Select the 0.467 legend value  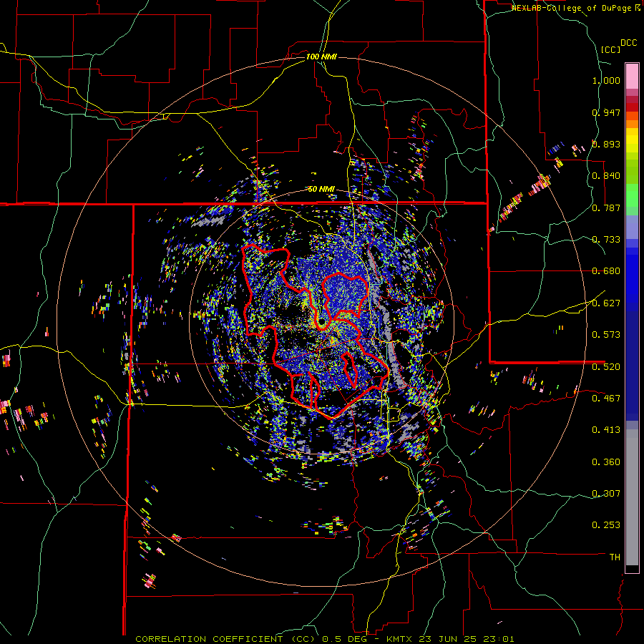[606, 398]
